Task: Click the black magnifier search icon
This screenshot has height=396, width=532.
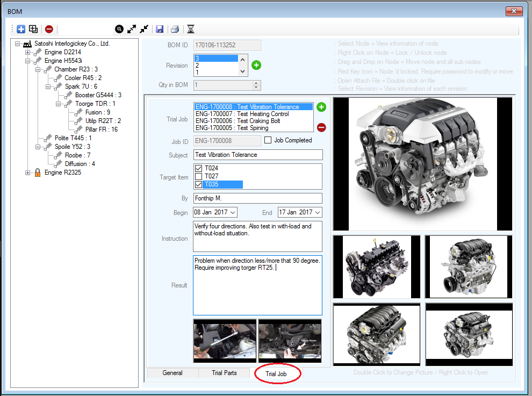Action: point(119,30)
